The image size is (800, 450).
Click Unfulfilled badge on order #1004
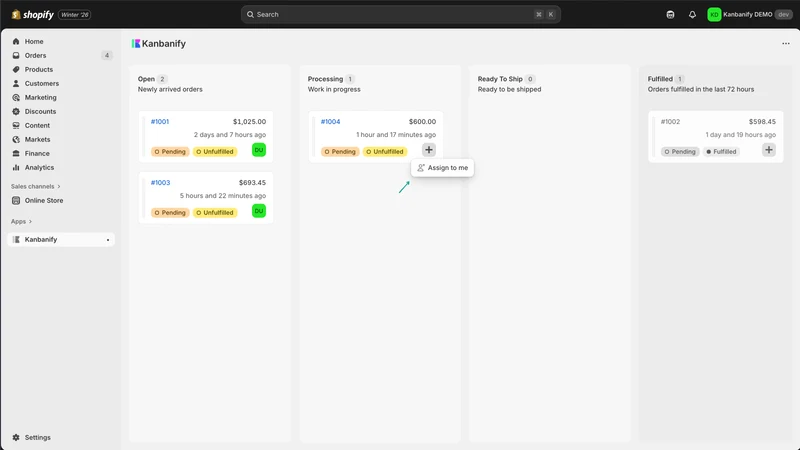coord(385,152)
